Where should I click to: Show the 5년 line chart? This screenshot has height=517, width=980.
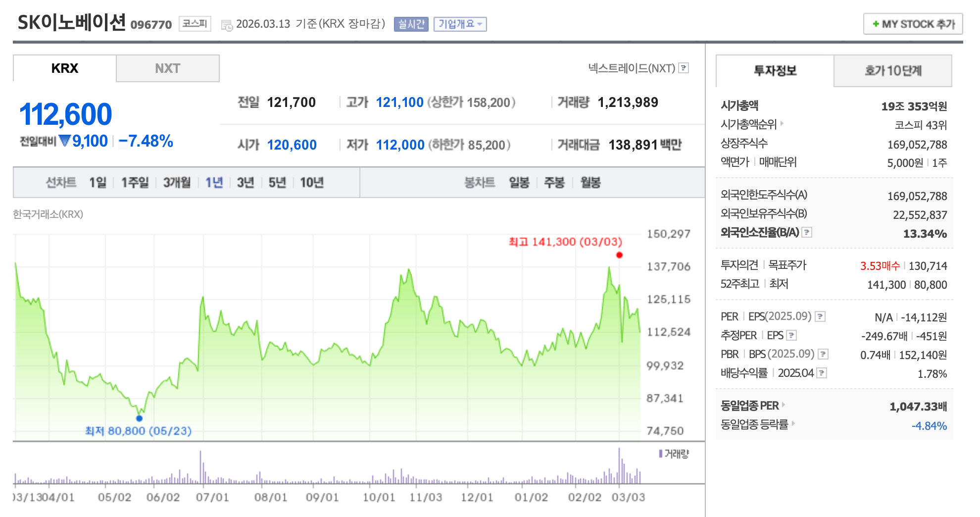[277, 183]
